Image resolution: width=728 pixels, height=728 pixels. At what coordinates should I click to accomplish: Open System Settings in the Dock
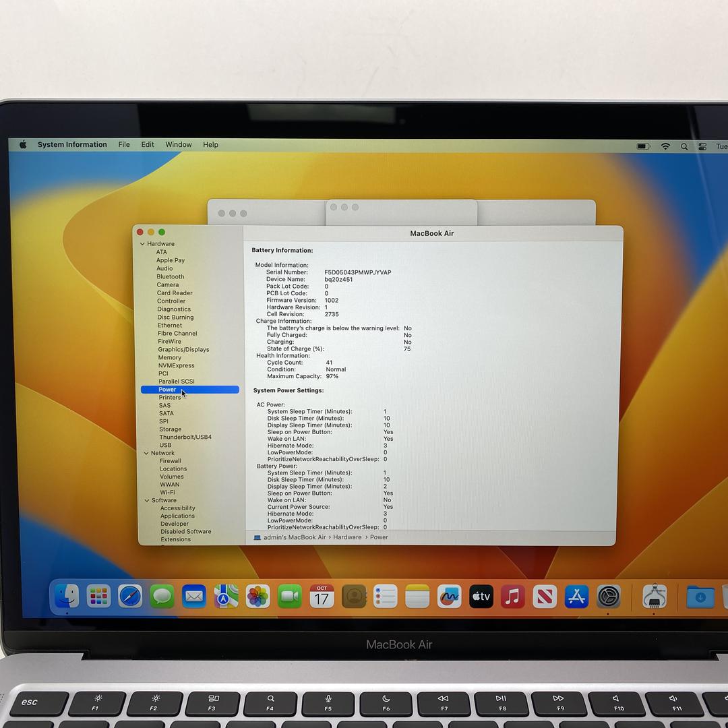[x=609, y=596]
